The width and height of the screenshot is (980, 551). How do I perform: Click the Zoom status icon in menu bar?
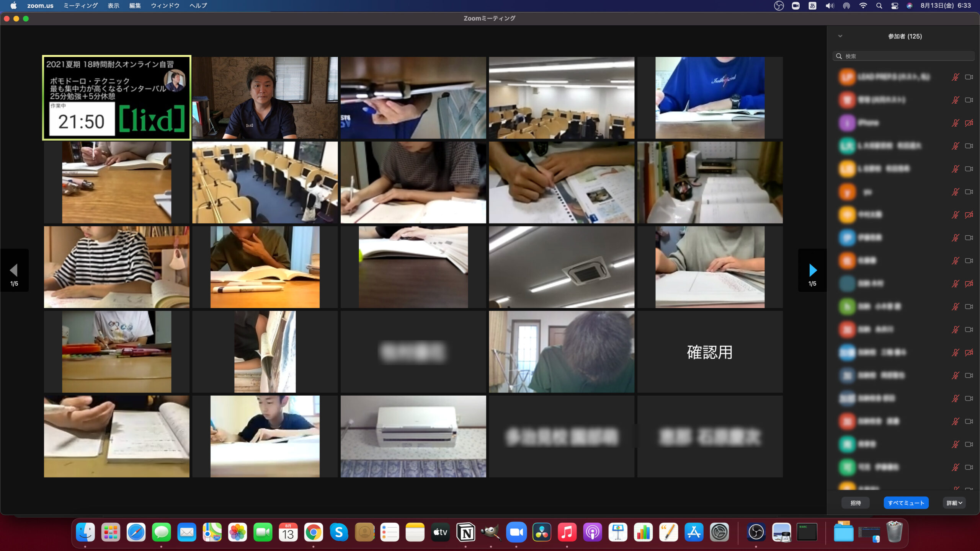795,6
